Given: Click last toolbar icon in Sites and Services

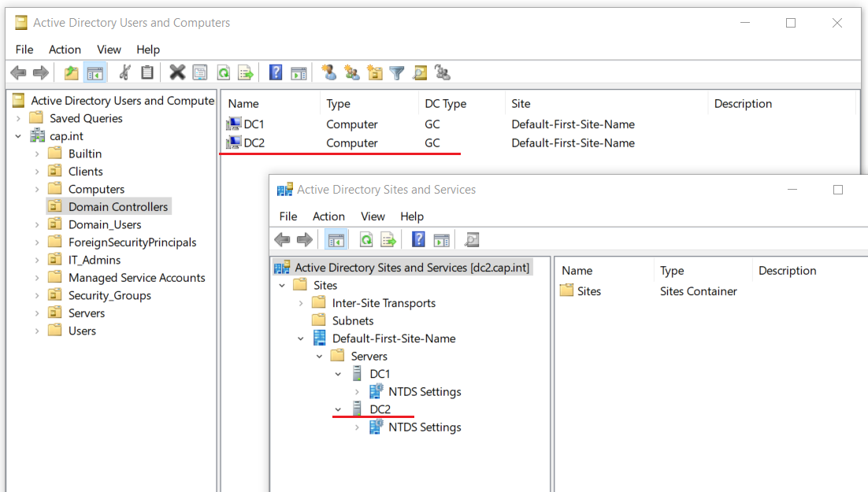Looking at the screenshot, I should [x=472, y=239].
